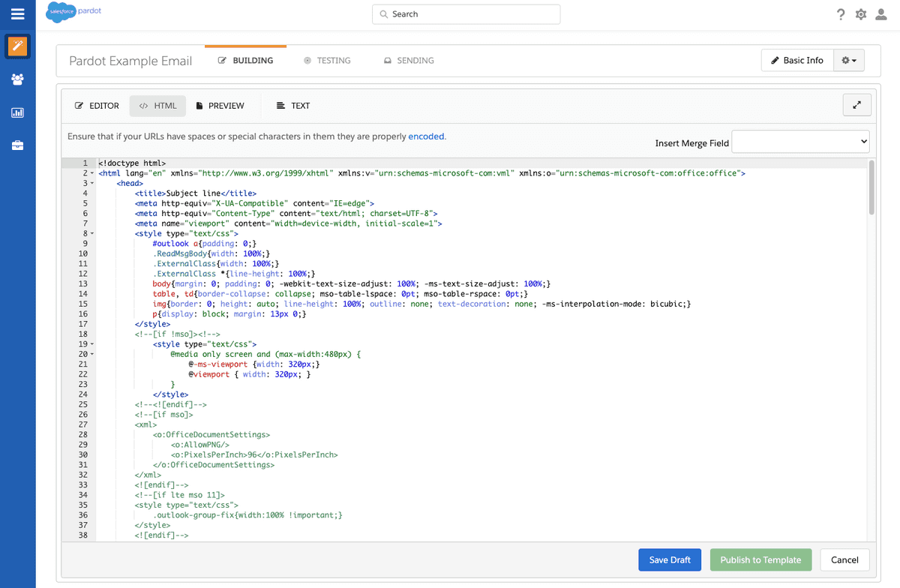Select the HTML view tab
The height and width of the screenshot is (588, 900).
pos(157,106)
